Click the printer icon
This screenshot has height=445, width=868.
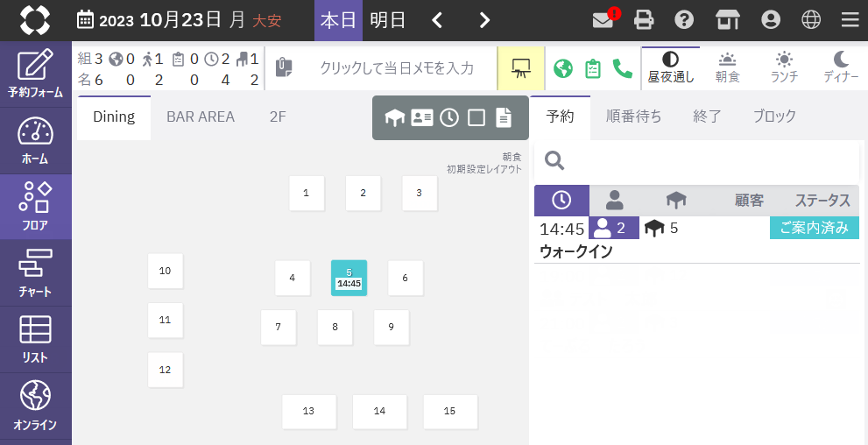coord(645,20)
